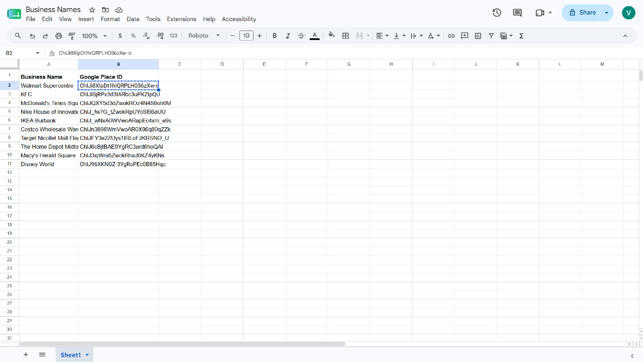Open the Extensions menu
The image size is (644, 364).
click(182, 19)
